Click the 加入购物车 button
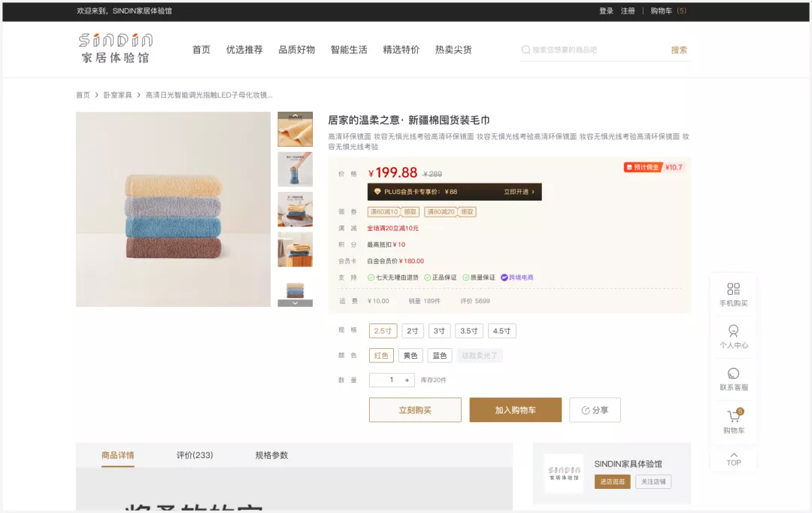Viewport: 812px width, 513px height. 515,410
